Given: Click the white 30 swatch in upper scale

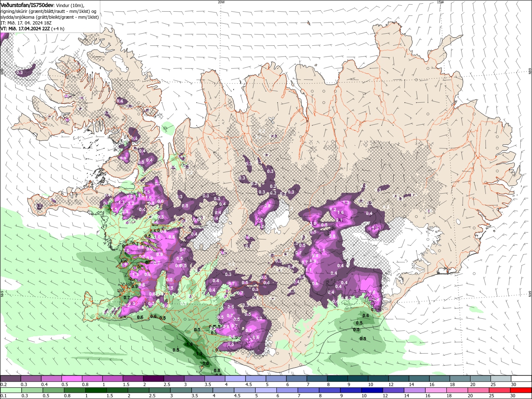Looking at the screenshot, I should point(521,379).
